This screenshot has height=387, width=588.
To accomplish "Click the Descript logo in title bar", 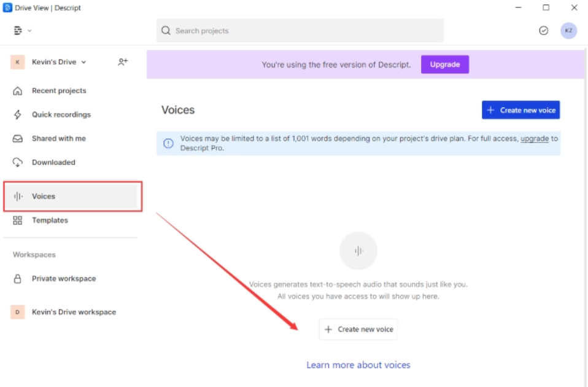I will point(7,7).
